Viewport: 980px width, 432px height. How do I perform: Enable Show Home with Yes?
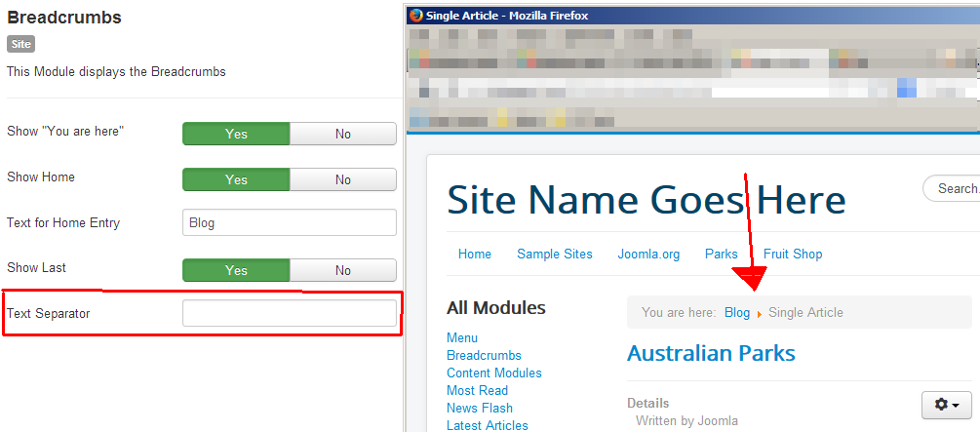(236, 179)
